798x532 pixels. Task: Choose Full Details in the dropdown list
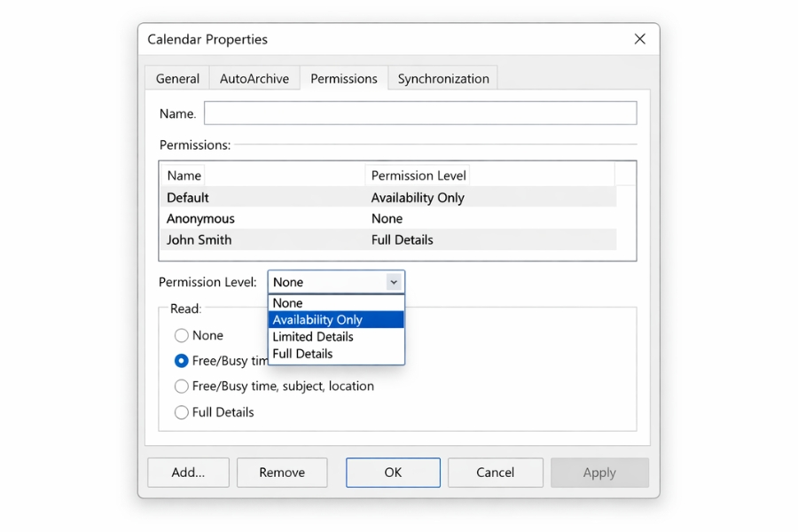pos(336,354)
